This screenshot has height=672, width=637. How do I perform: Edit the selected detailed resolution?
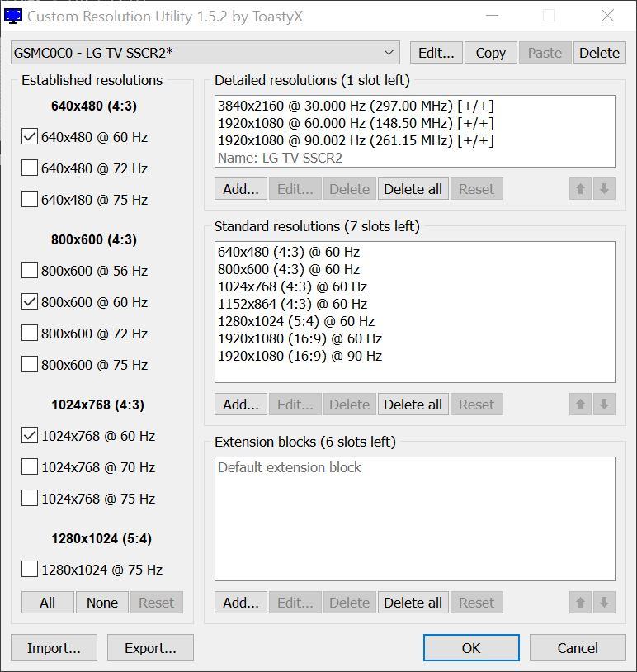pyautogui.click(x=295, y=189)
